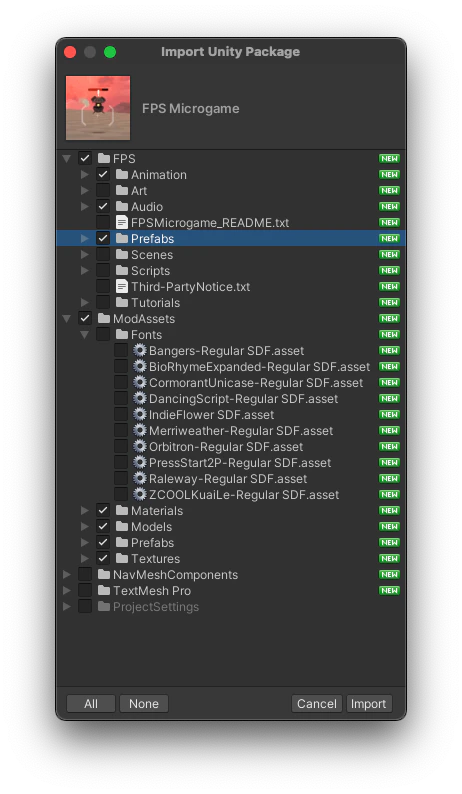Click the Scripts folder icon
The width and height of the screenshot is (462, 794).
pyautogui.click(x=122, y=270)
